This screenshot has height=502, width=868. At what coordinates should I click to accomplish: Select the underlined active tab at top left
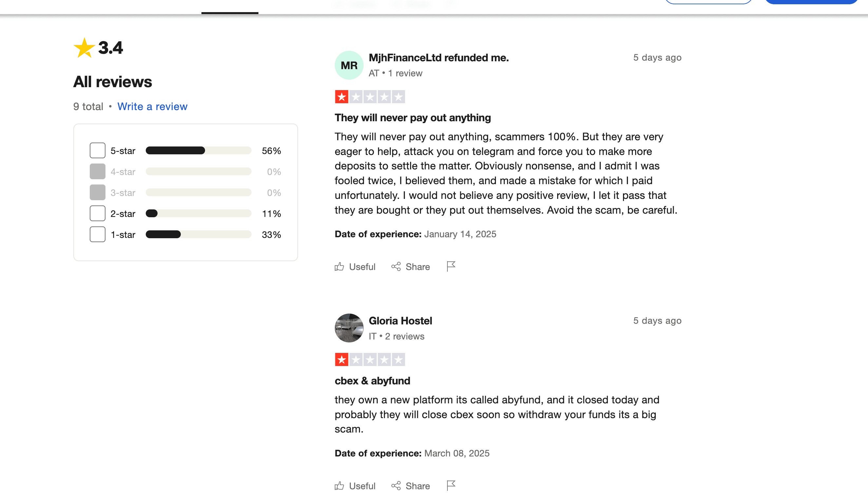[x=230, y=7]
